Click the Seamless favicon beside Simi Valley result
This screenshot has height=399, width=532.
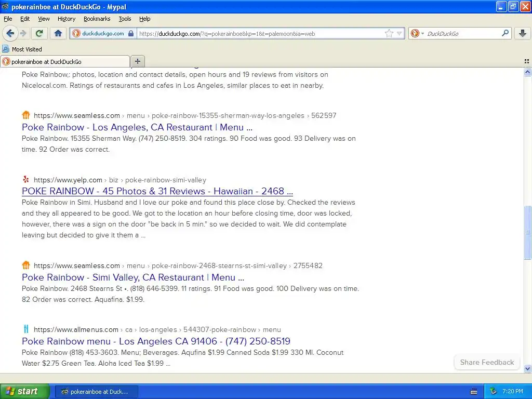(26, 265)
